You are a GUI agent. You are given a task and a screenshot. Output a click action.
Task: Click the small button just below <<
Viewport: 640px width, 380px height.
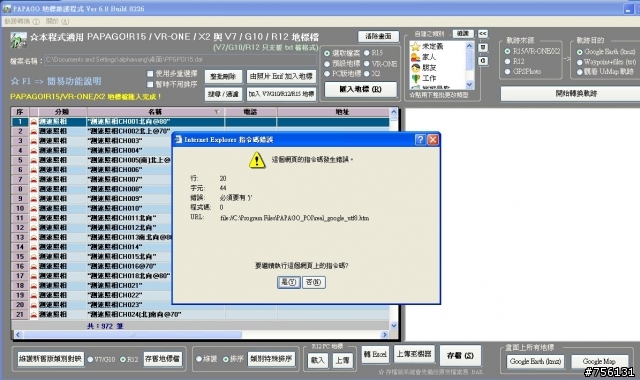(x=483, y=47)
